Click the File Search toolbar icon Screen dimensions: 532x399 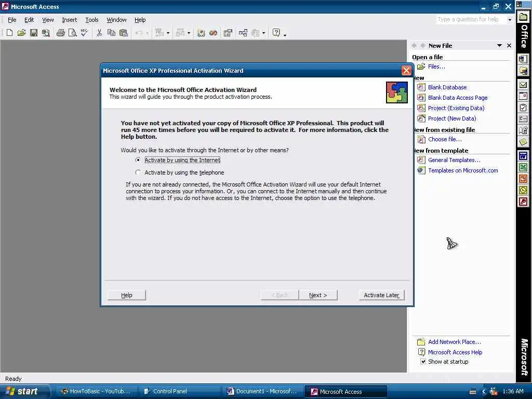pos(46,33)
